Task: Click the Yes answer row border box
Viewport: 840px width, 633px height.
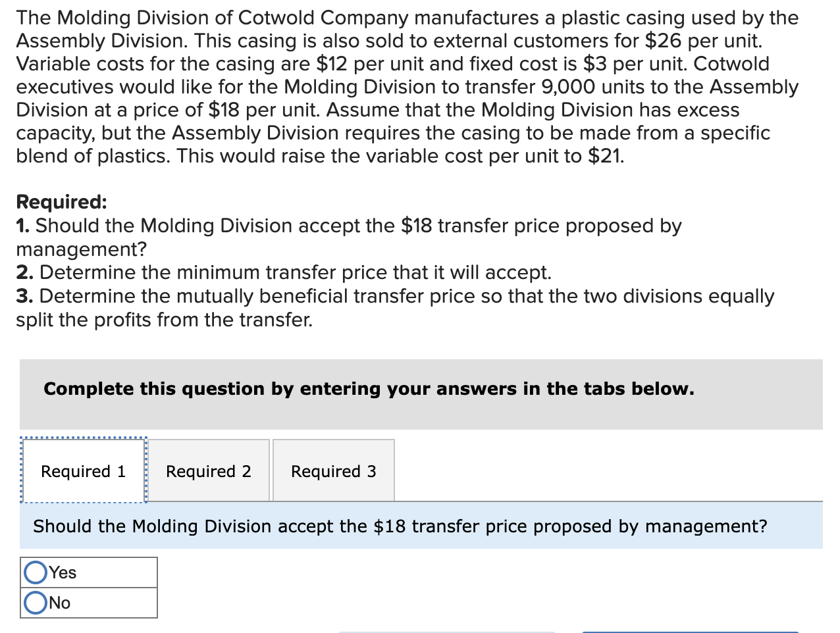Action: point(89,572)
